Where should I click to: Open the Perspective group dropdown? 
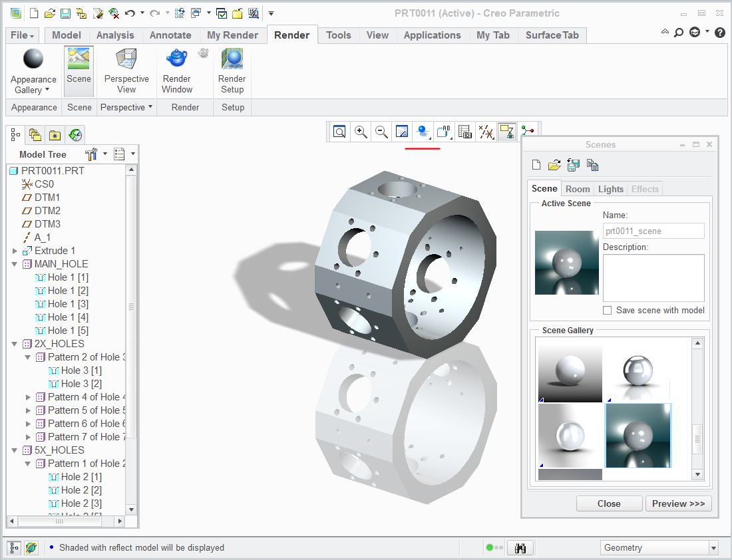click(150, 107)
